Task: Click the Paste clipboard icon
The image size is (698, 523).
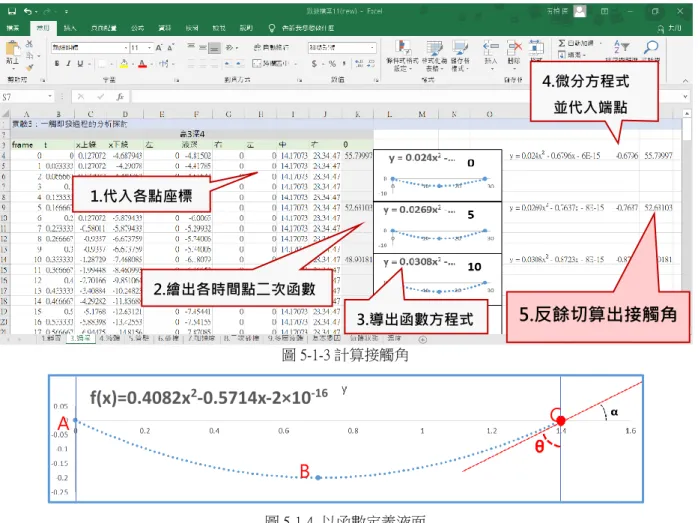Action: click(12, 48)
